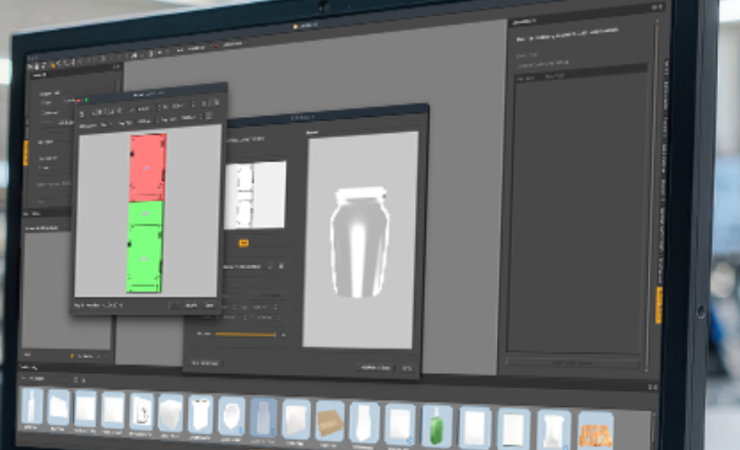Screen dimensions: 740x450
Task: Toggle the checkbox beside the dialog option
Action: click(269, 266)
